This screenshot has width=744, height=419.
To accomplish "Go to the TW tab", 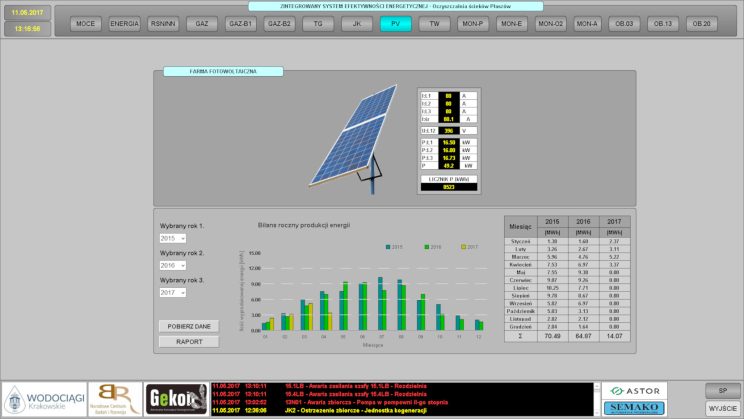I will click(434, 22).
